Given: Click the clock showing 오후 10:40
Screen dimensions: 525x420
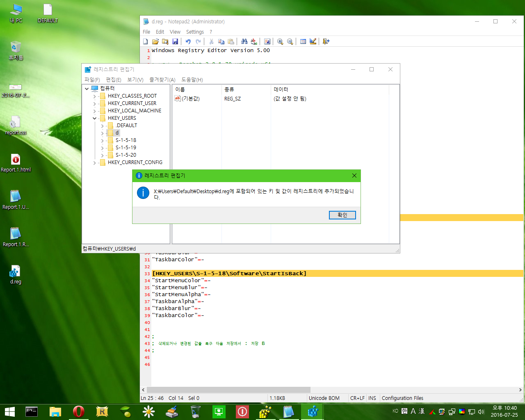Looking at the screenshot, I should coord(504,411).
